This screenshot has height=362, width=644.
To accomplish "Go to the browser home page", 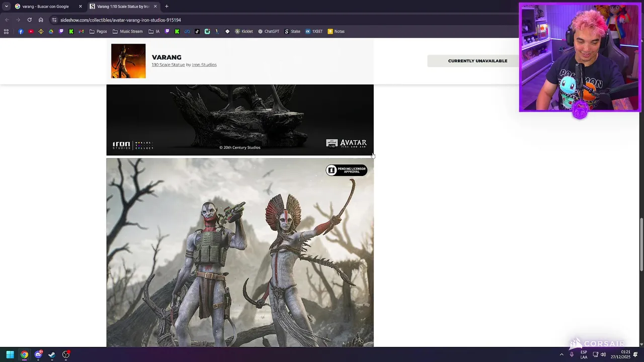I will pyautogui.click(x=41, y=20).
